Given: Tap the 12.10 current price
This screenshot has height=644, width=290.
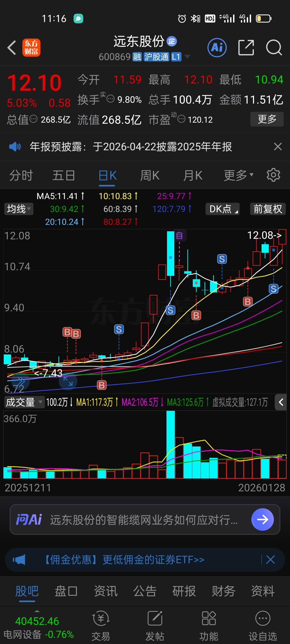Looking at the screenshot, I should click(x=34, y=83).
